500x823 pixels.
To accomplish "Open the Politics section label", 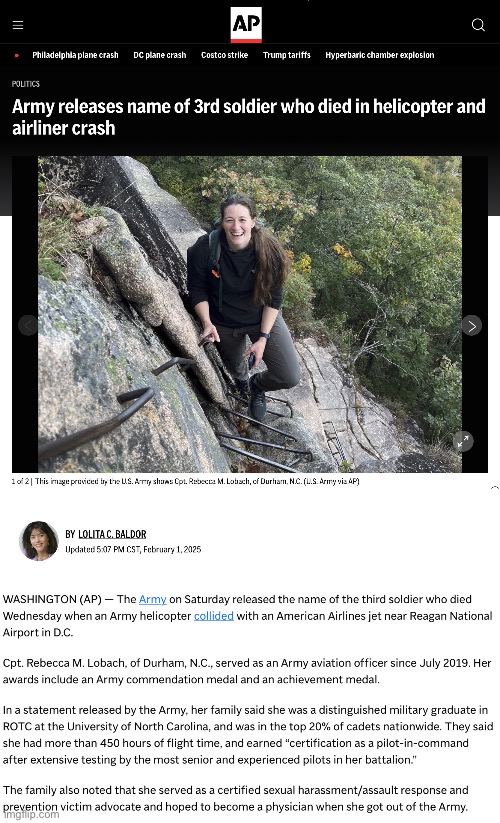I will point(26,84).
